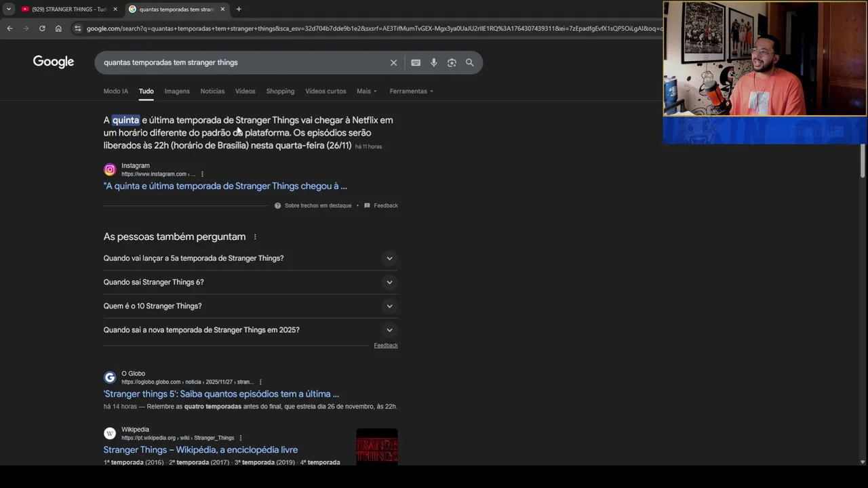Screen dimensions: 868x488
Task: Open Google Lens image search icon
Action: click(x=452, y=62)
